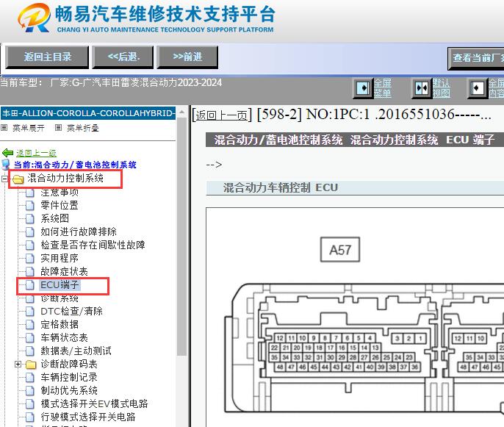Click green back arrow icon 返回上一级
Viewport: 504px width, 427px height.
7,153
